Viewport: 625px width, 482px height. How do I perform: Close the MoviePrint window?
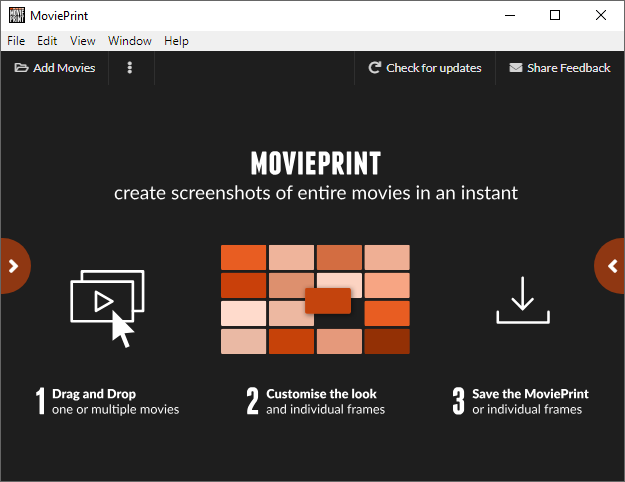601,15
